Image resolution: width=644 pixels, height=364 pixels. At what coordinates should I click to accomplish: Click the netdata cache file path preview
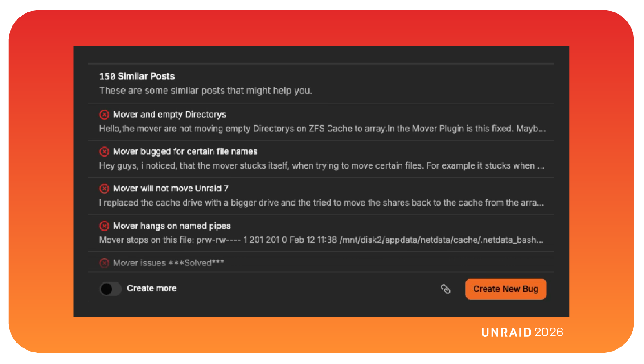pyautogui.click(x=321, y=240)
